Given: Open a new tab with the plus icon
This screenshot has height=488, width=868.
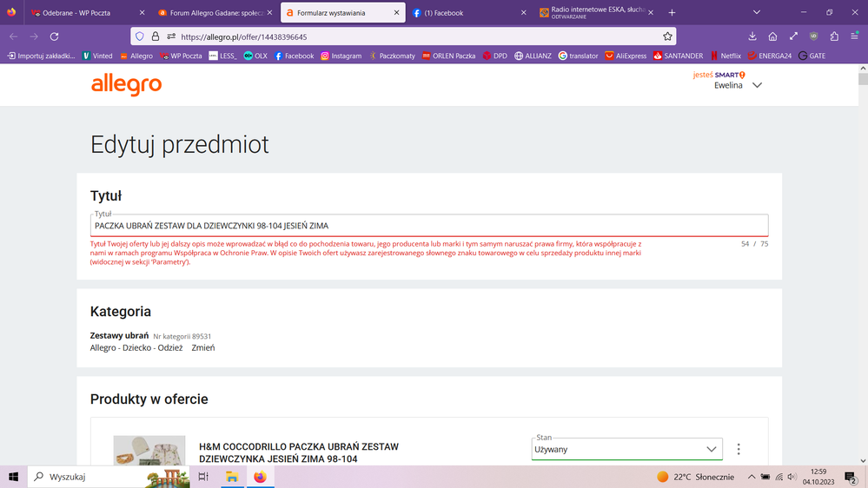Looking at the screenshot, I should coord(672,13).
